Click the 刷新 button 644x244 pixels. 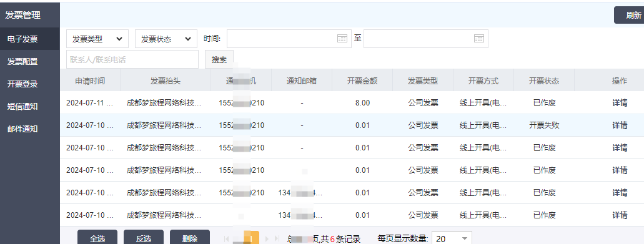click(x=630, y=15)
